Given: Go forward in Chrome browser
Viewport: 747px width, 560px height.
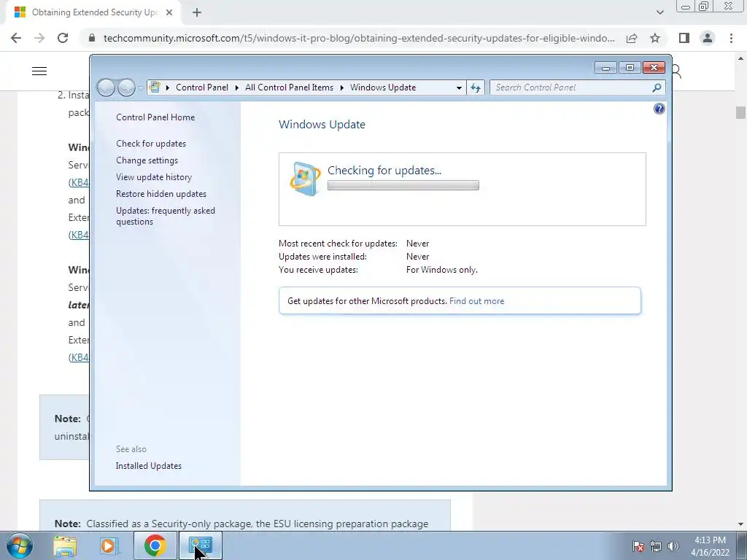Looking at the screenshot, I should coord(39,38).
